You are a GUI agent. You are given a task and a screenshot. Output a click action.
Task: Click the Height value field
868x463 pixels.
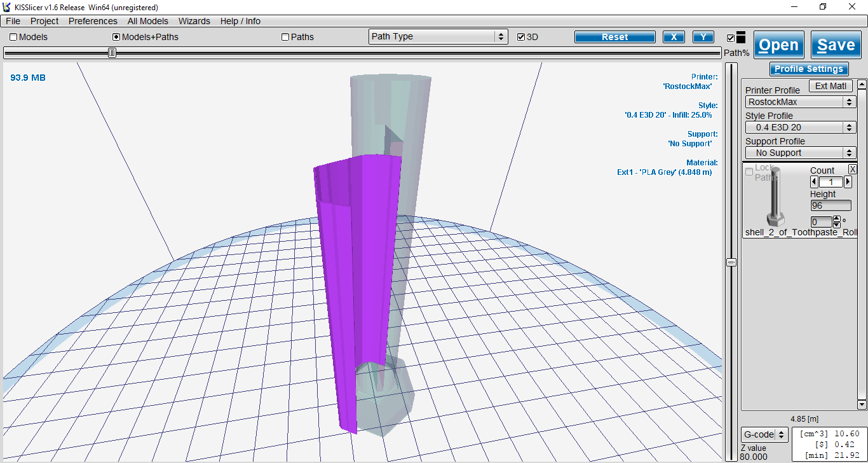click(831, 205)
